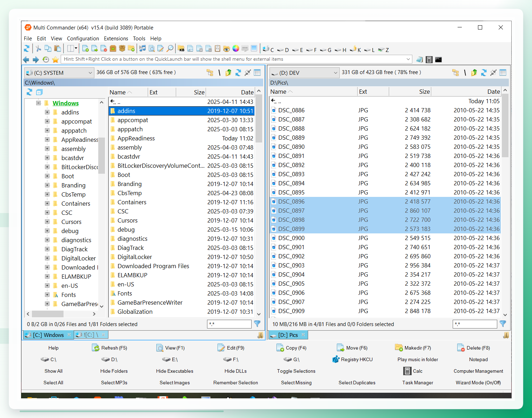Click the brown pack archive box icon
Image resolution: width=532 pixels, height=418 pixels.
113,48
